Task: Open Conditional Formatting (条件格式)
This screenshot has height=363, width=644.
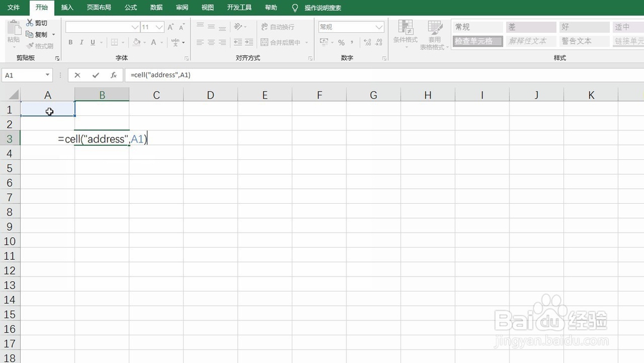Action: (x=405, y=34)
